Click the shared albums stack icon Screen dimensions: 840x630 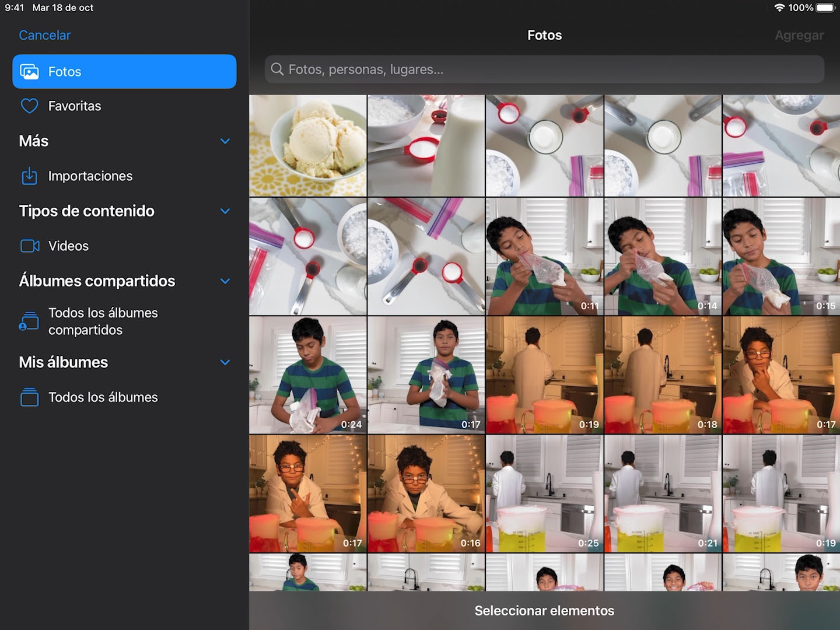click(29, 321)
